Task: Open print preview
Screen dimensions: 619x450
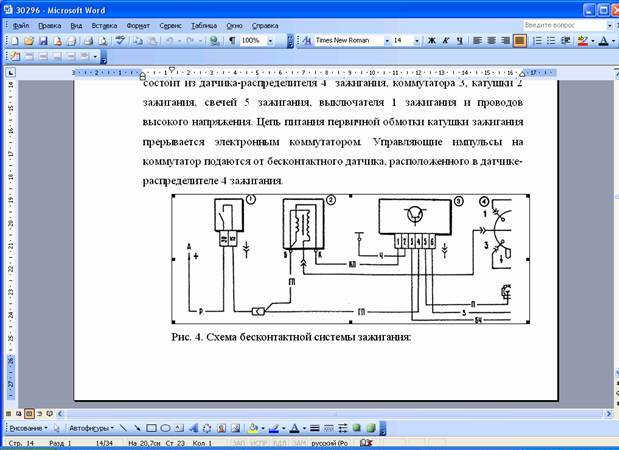Action: (x=103, y=41)
